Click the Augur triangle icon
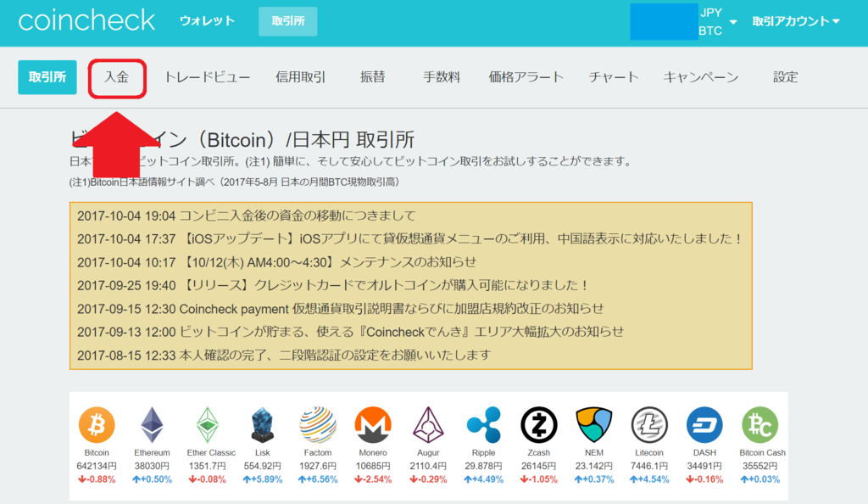The image size is (868, 504). (x=428, y=425)
